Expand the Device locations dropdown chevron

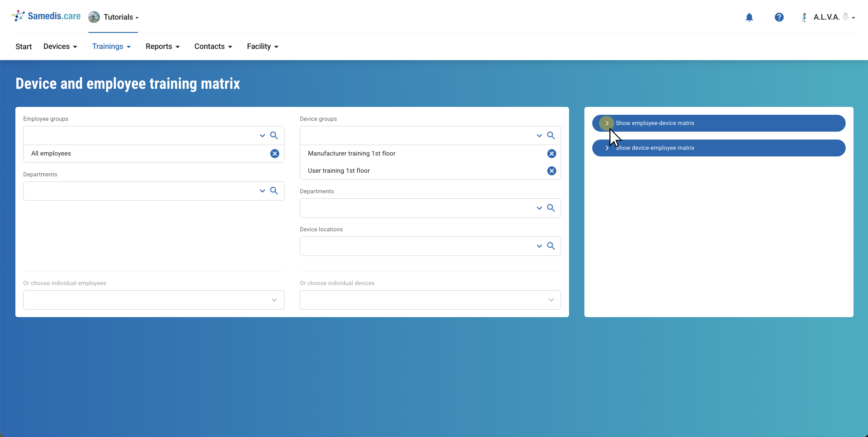[539, 246]
